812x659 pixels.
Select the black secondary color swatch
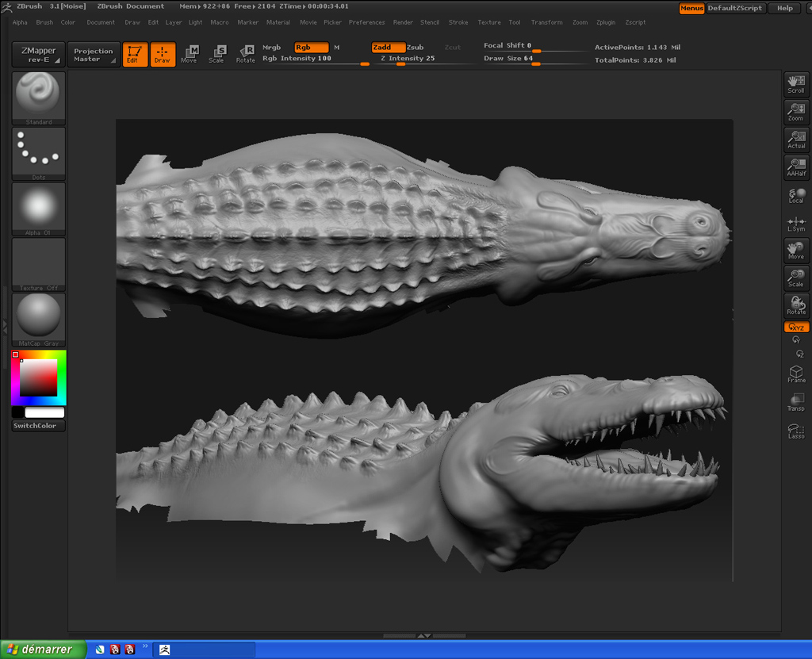(17, 412)
